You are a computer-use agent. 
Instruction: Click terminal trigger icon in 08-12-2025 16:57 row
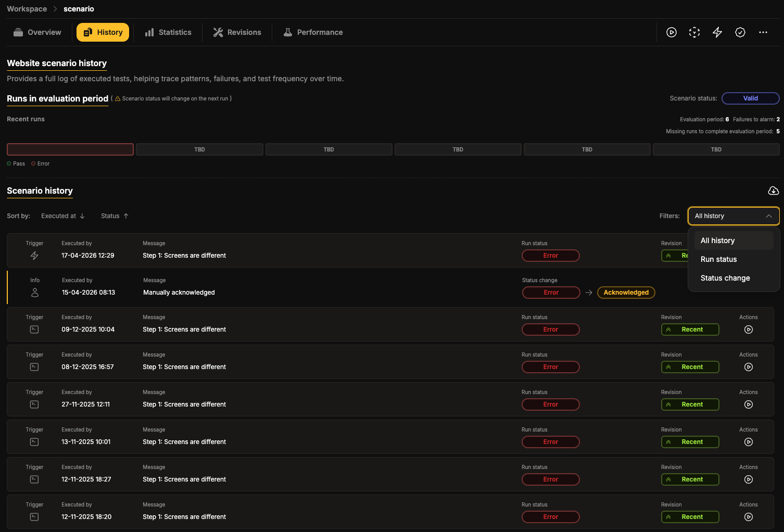coord(34,367)
